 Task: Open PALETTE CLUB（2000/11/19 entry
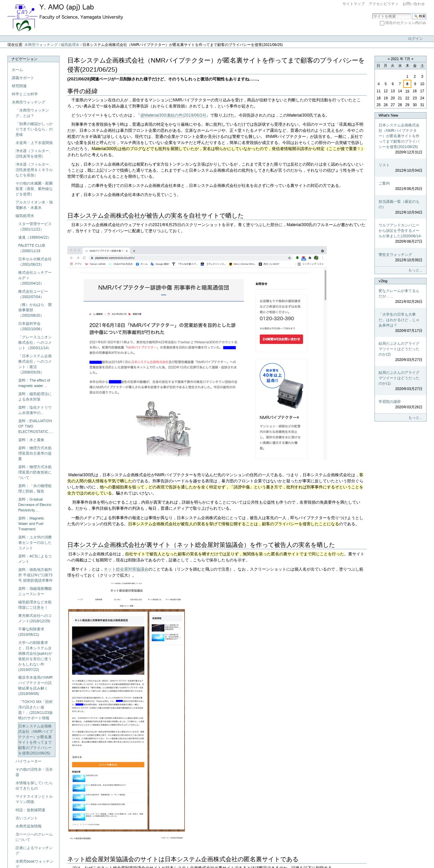(31, 248)
